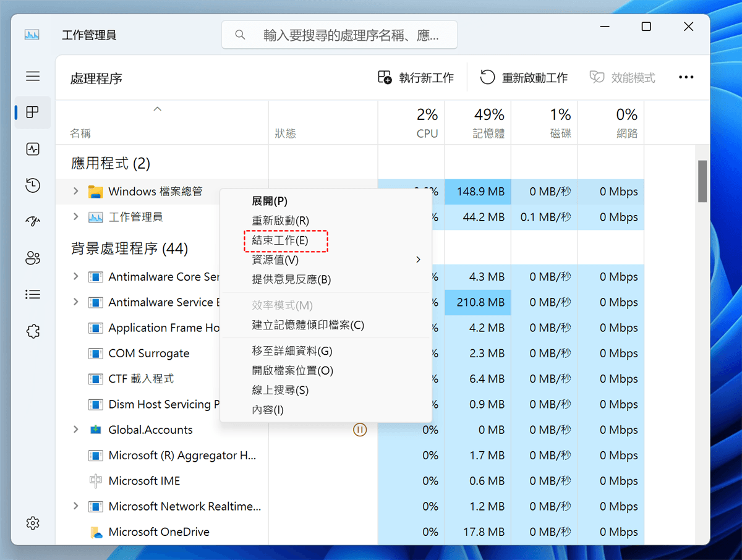Viewport: 742px width, 560px height.
Task: Open the Startup apps sidebar icon
Action: click(33, 222)
